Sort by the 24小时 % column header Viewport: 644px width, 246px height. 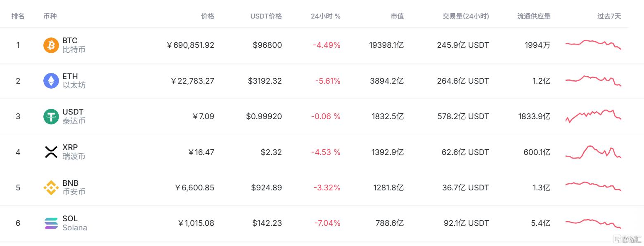click(x=326, y=16)
